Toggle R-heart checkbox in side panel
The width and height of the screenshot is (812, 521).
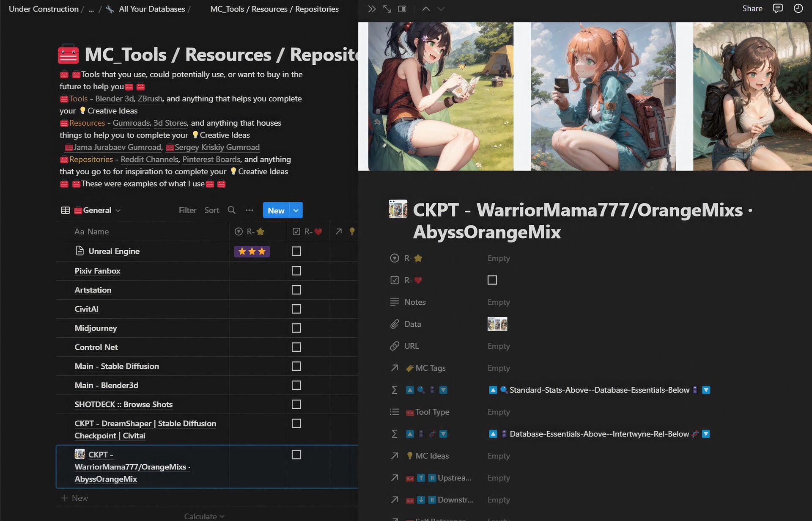492,280
